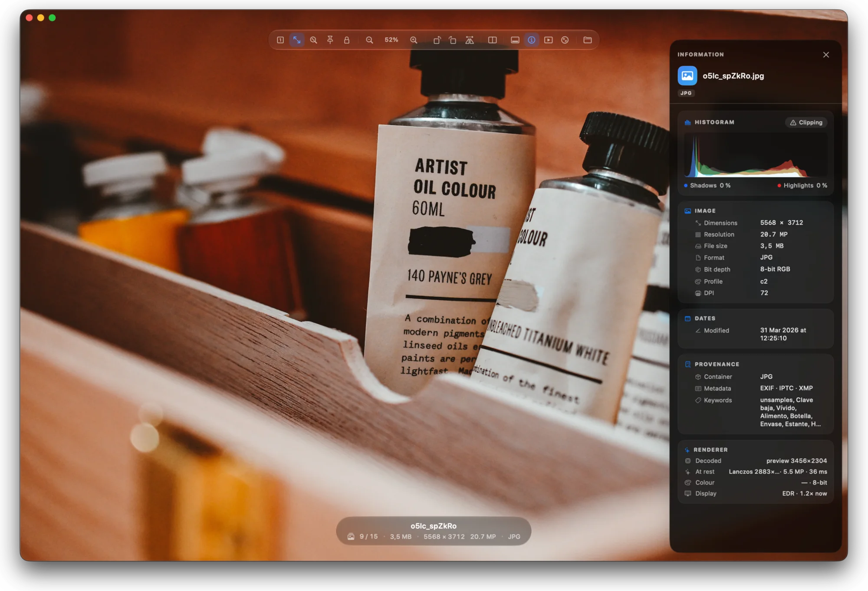Click the Keywords tag icon

point(698,401)
